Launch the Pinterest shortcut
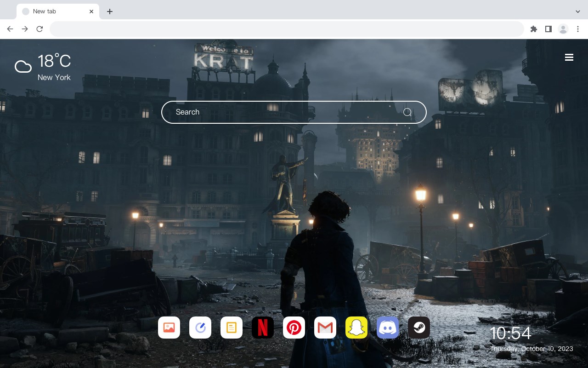Image resolution: width=588 pixels, height=368 pixels. click(294, 328)
